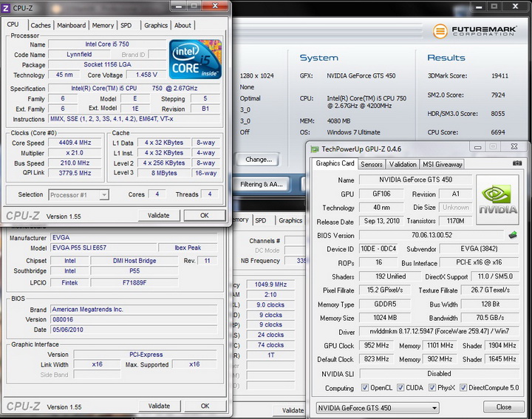Click the QPI Link value 3779.5 MHz

coord(75,173)
